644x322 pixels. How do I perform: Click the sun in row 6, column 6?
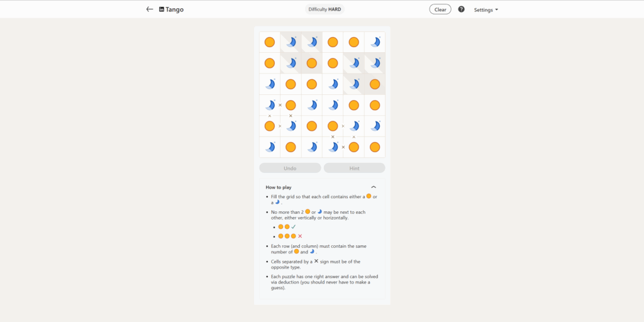point(375,147)
